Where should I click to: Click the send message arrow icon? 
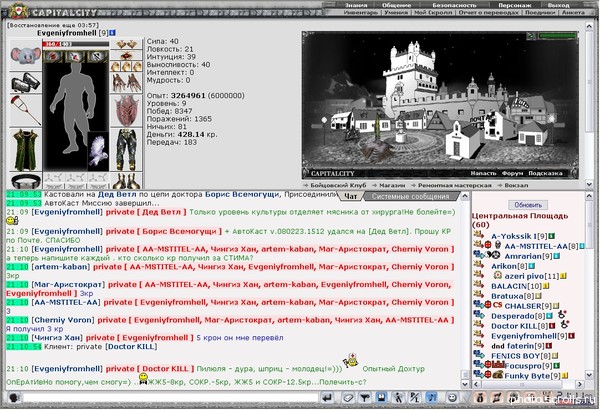pos(327,398)
